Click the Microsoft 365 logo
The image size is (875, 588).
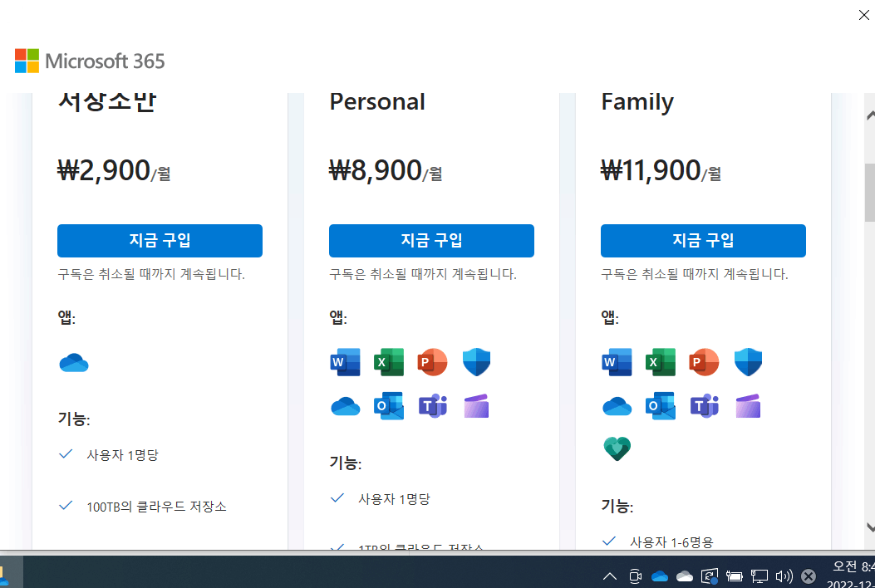coord(90,61)
